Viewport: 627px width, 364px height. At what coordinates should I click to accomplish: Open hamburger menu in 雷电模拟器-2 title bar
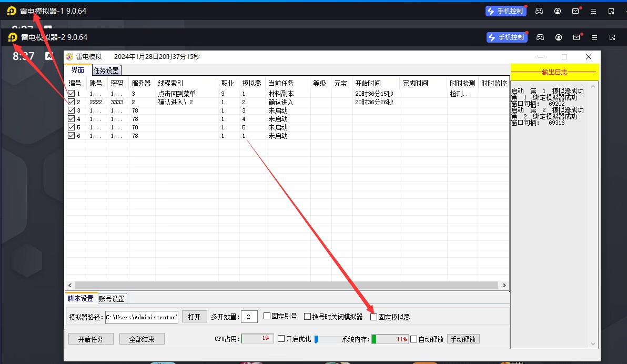click(594, 37)
